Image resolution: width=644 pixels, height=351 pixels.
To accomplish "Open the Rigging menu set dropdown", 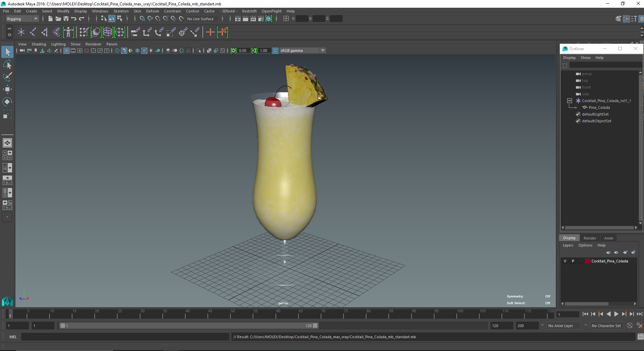I will click(22, 19).
